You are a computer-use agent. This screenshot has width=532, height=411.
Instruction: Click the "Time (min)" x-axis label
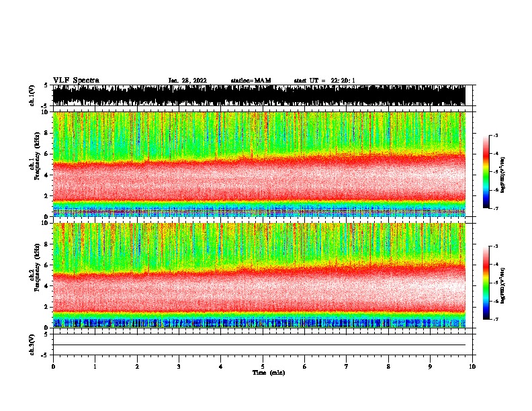[x=269, y=373]
